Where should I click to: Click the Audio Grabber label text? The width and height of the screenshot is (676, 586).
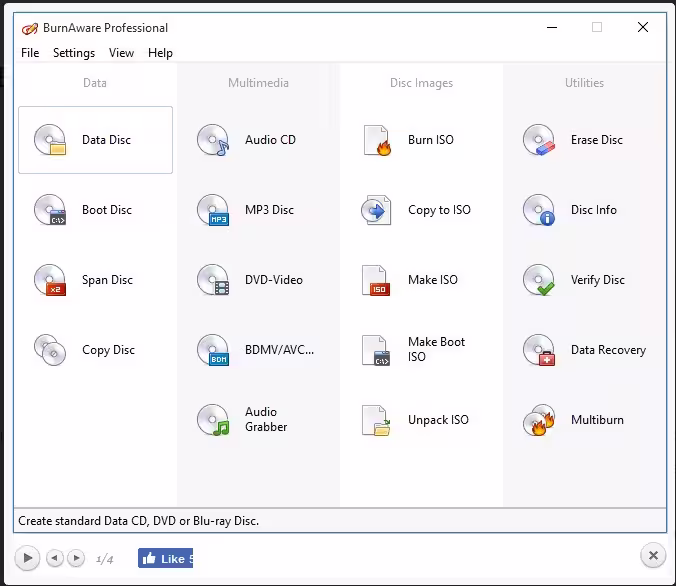pyautogui.click(x=266, y=419)
